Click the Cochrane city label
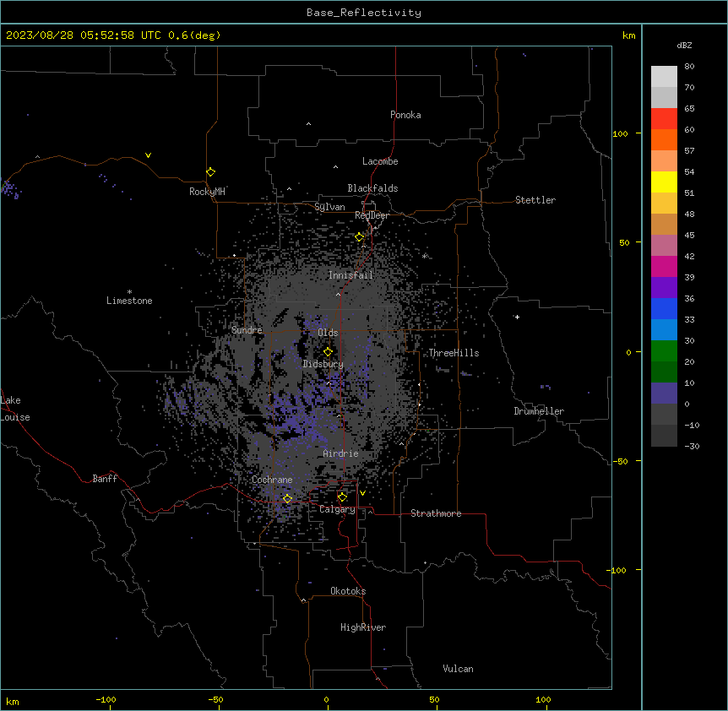Screen dimensions: 728x711 pos(272,480)
